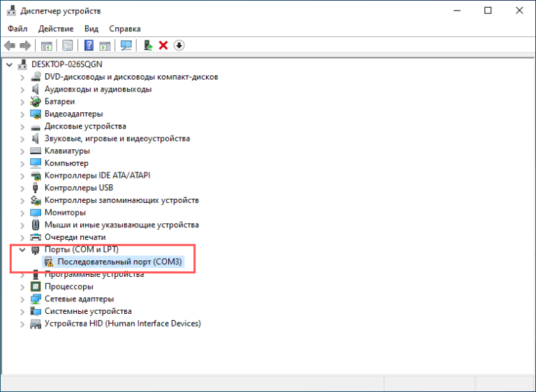Collapse the DESKTOP-026SQGN root node
The height and width of the screenshot is (392, 536).
click(x=9, y=64)
